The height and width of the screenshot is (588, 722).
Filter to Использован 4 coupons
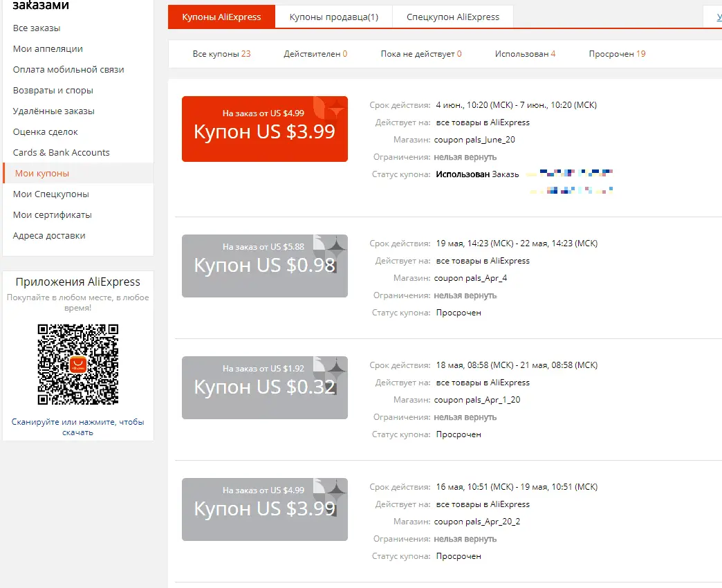(x=525, y=54)
